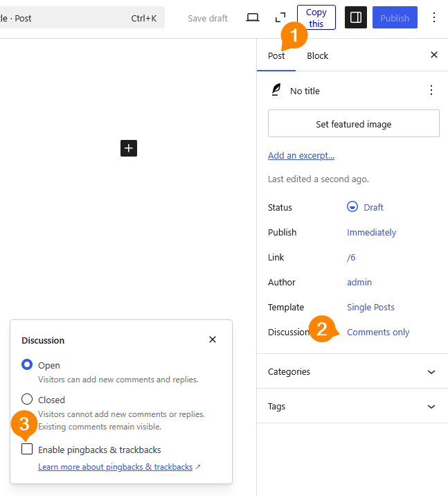The height and width of the screenshot is (496, 448).
Task: Switch to the Block tab
Action: coord(317,56)
